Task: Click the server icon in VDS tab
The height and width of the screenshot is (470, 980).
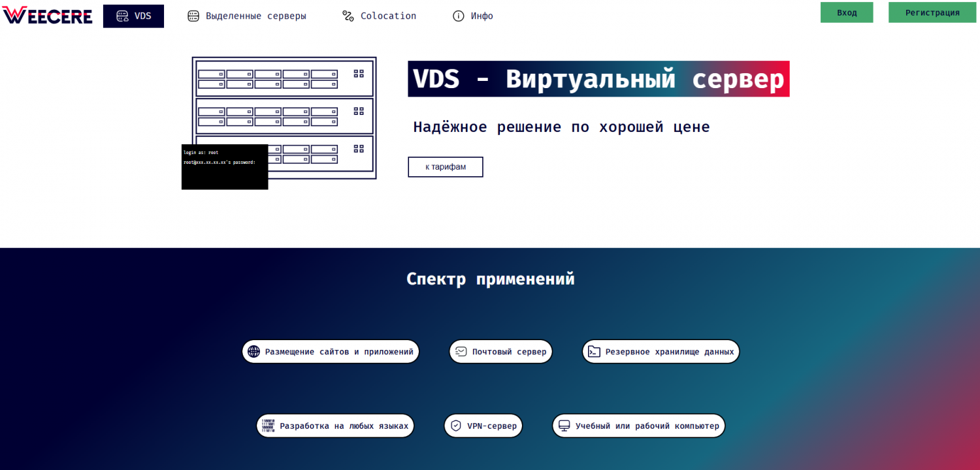Action: pyautogui.click(x=122, y=16)
